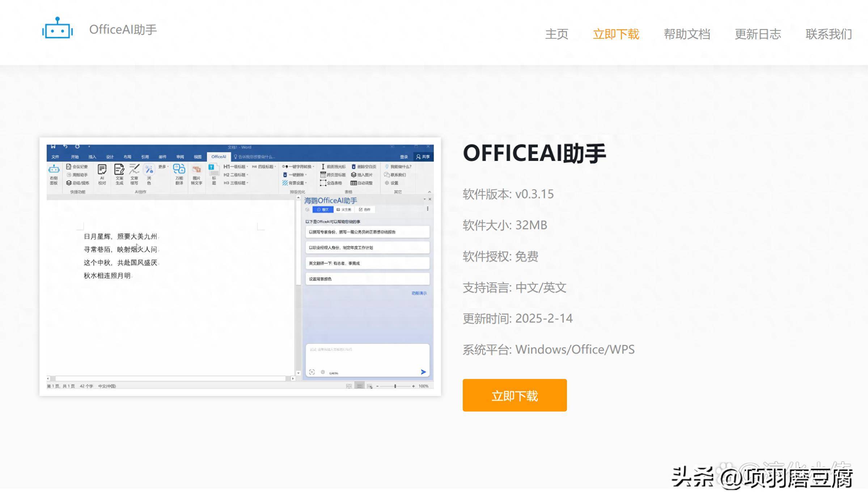Click the blue send arrow in chat box
The image size is (868, 503).
pyautogui.click(x=423, y=372)
